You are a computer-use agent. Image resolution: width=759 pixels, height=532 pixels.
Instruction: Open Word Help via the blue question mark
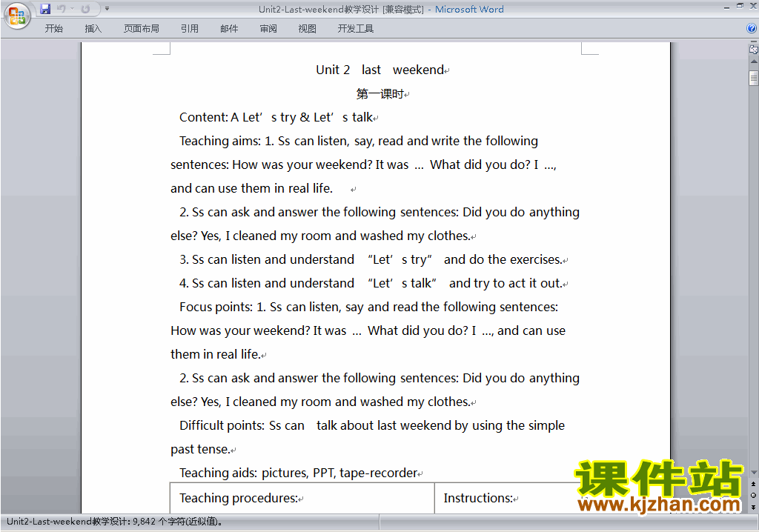[x=752, y=29]
